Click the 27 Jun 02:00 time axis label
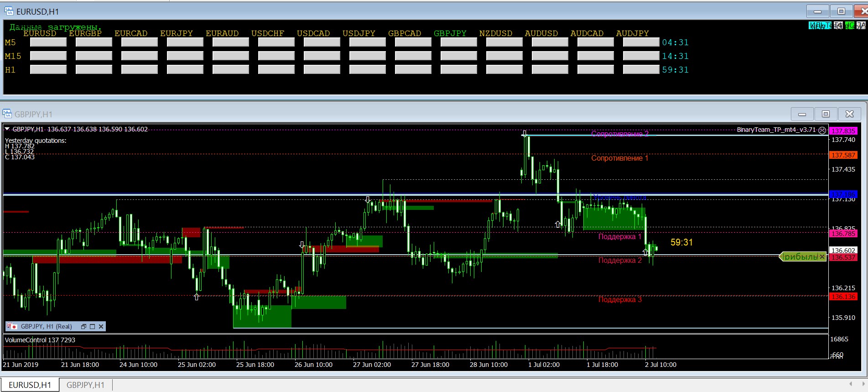The image size is (868, 392). 372,365
